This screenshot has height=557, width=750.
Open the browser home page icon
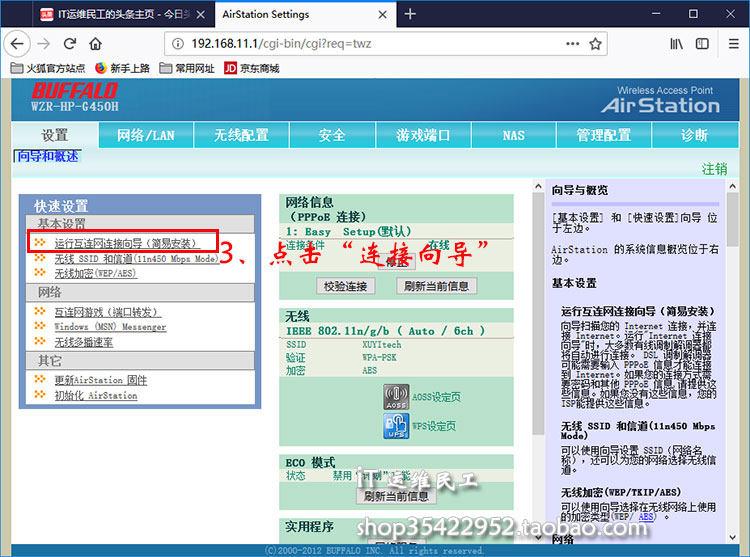[96, 44]
